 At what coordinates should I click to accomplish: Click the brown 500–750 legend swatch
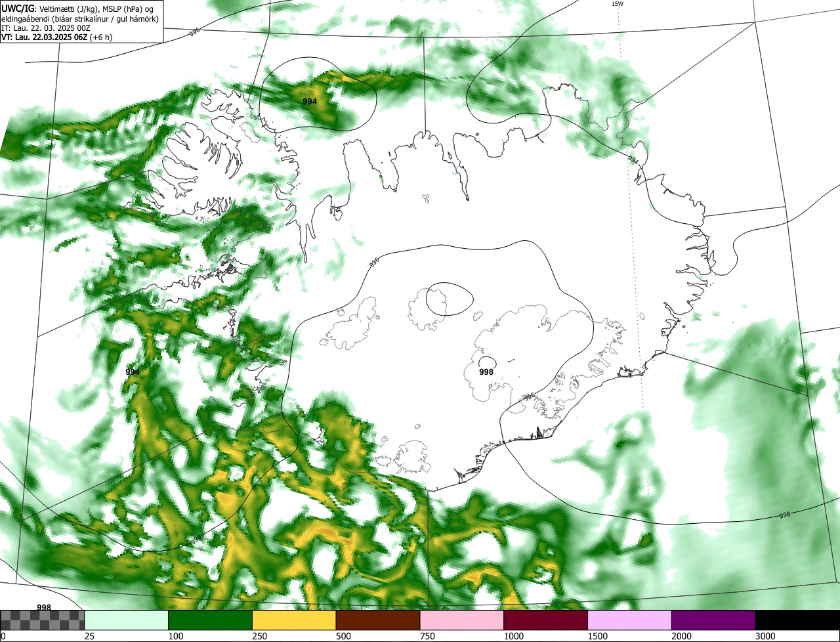(x=378, y=620)
